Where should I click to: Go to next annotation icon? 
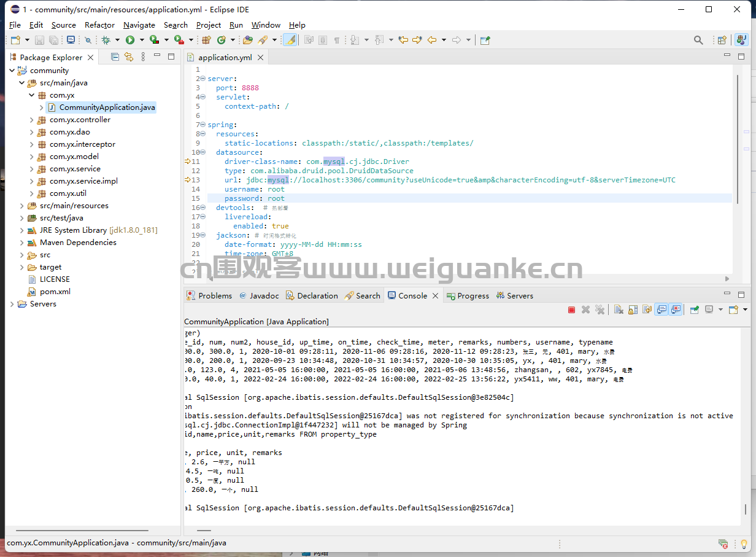point(354,40)
